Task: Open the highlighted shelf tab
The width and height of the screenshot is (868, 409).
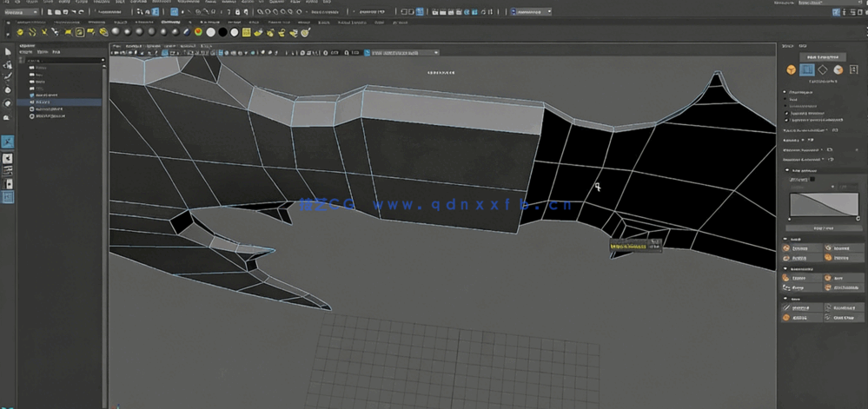Action: [170, 23]
